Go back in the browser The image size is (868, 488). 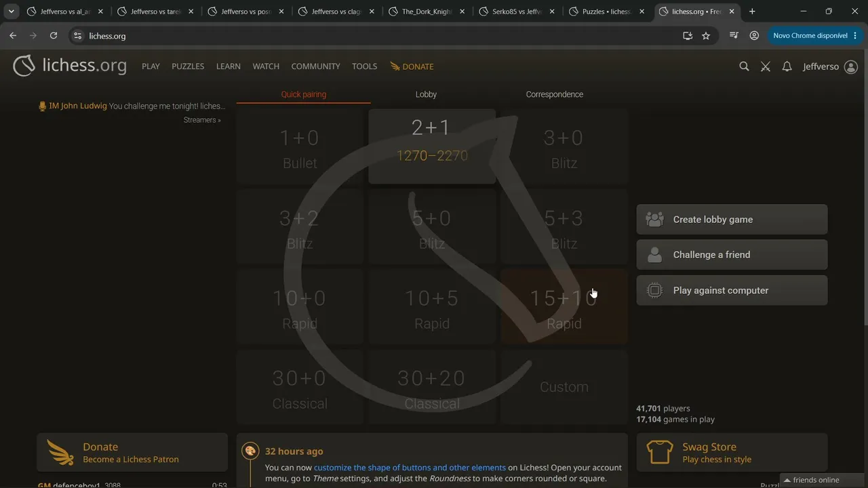[13, 36]
